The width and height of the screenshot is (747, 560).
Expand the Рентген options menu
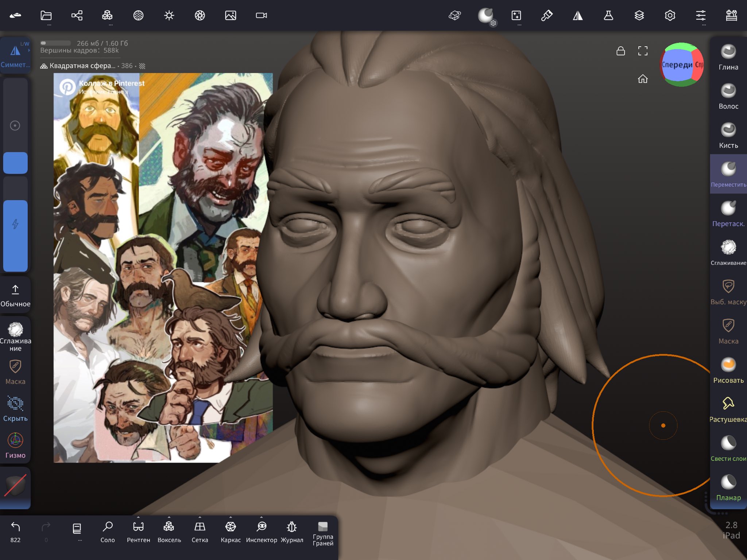click(138, 517)
